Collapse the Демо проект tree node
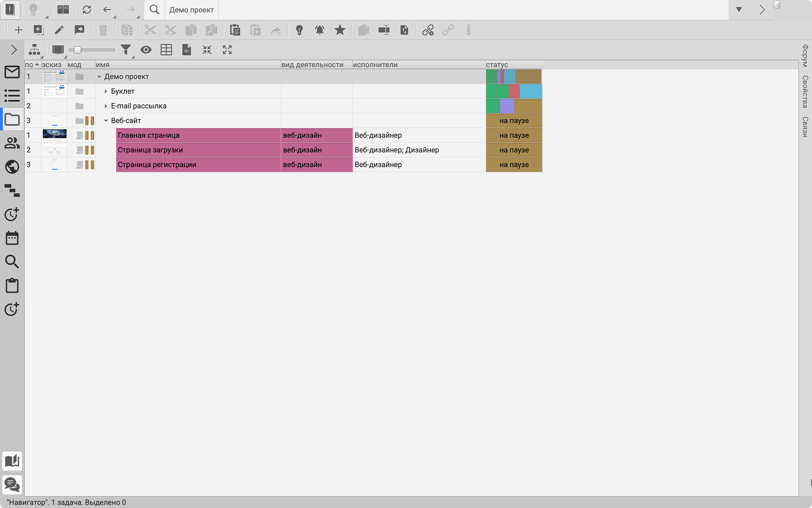The height and width of the screenshot is (508, 812). (99, 77)
